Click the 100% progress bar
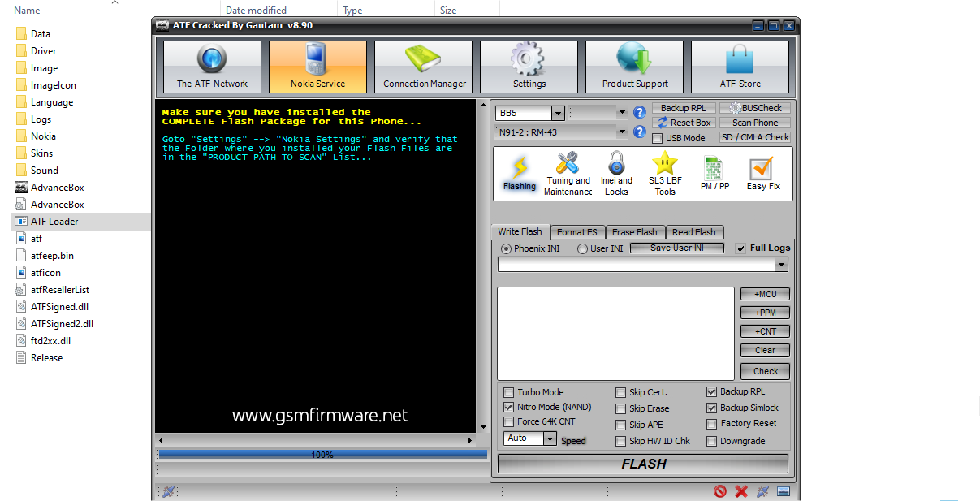This screenshot has width=980, height=501. [322, 455]
